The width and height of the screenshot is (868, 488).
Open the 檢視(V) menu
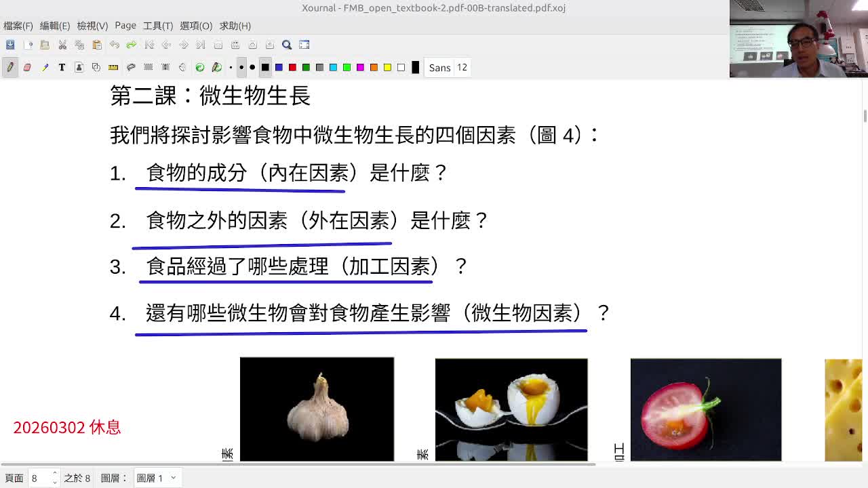pos(92,26)
